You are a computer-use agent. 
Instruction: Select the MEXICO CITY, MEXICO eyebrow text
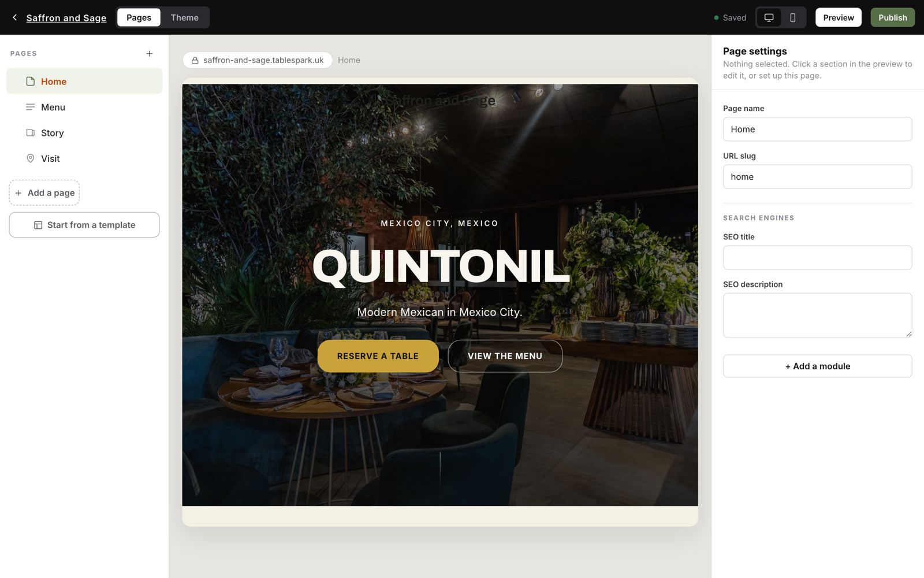[439, 223]
